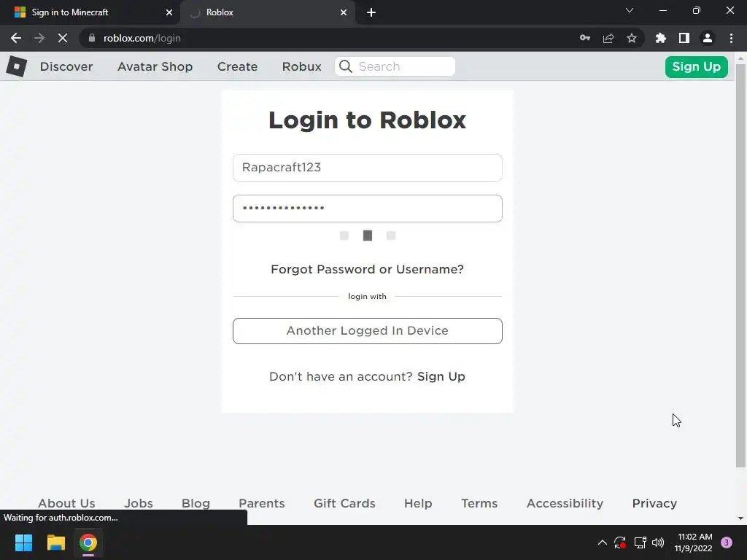Show hidden system tray icons

tap(602, 542)
